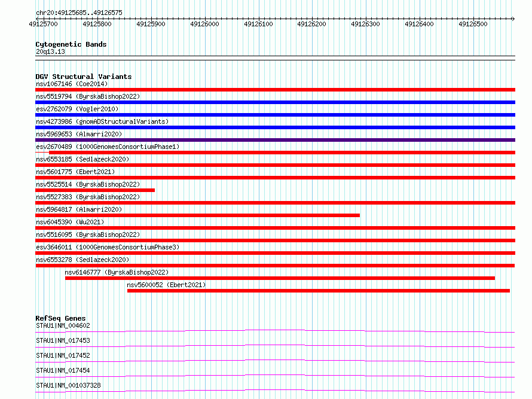532x399 pixels.
Task: Select esv2670489 (1000GenomesConsortiumPhase1) label
Action: (x=108, y=147)
